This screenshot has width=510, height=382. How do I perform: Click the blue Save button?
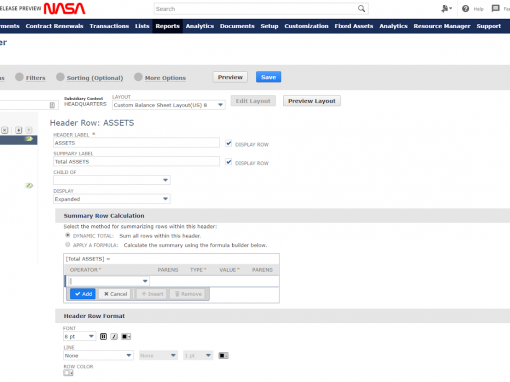[269, 77]
